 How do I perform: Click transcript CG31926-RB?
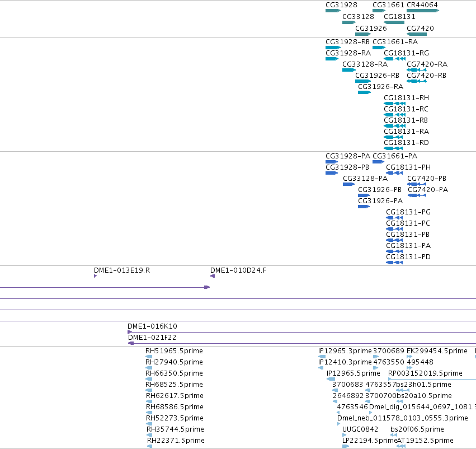(377, 76)
